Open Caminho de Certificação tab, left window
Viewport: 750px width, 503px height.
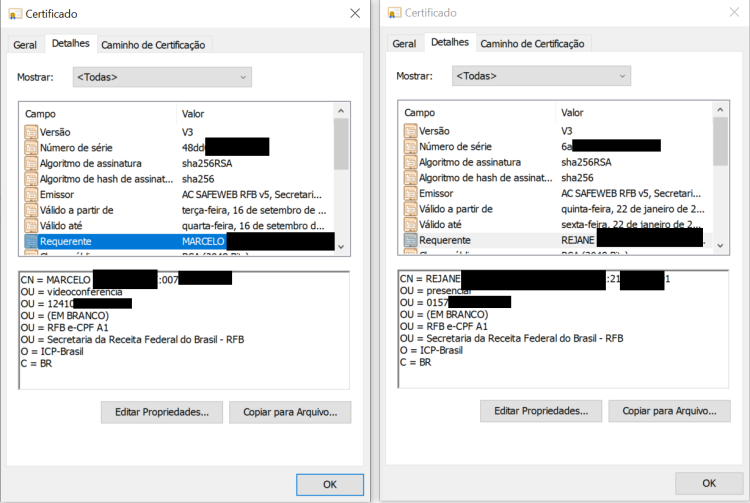click(x=153, y=45)
